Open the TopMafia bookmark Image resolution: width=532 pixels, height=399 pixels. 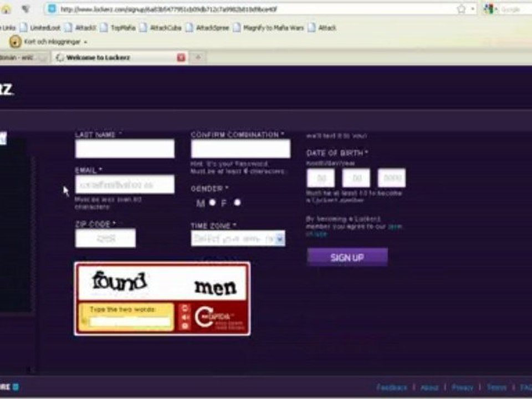coord(118,28)
